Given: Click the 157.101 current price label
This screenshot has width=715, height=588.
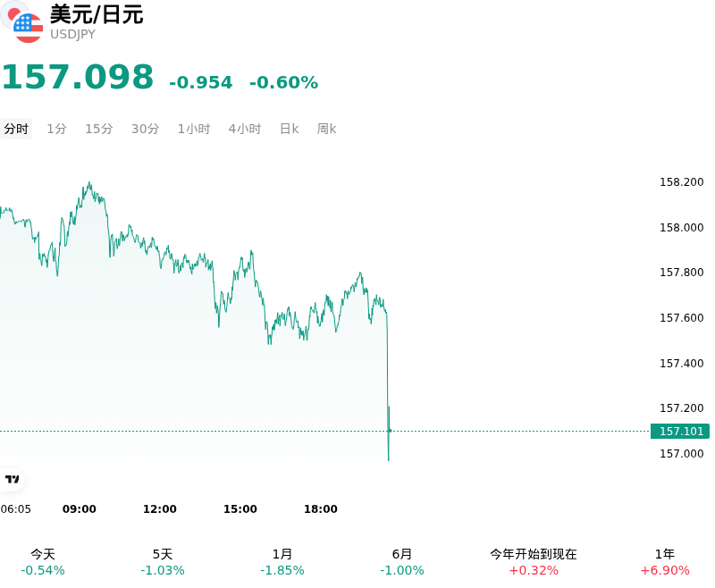Looking at the screenshot, I should pos(680,432).
